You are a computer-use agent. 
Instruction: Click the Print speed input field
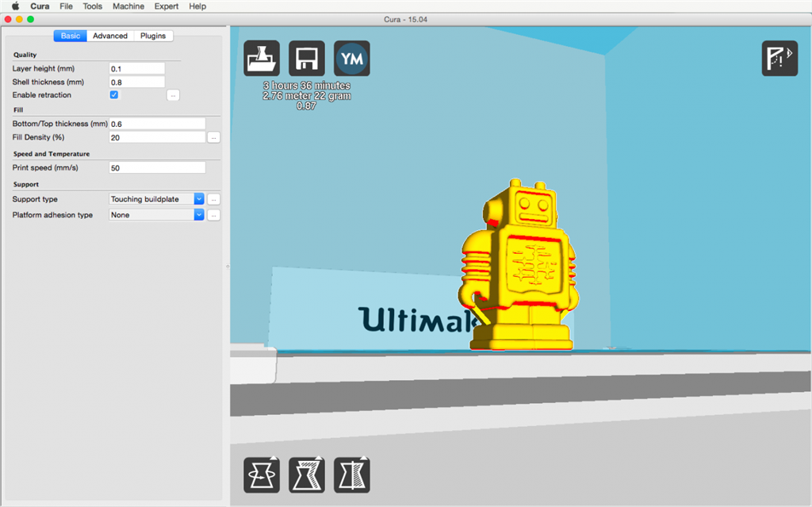coord(157,168)
